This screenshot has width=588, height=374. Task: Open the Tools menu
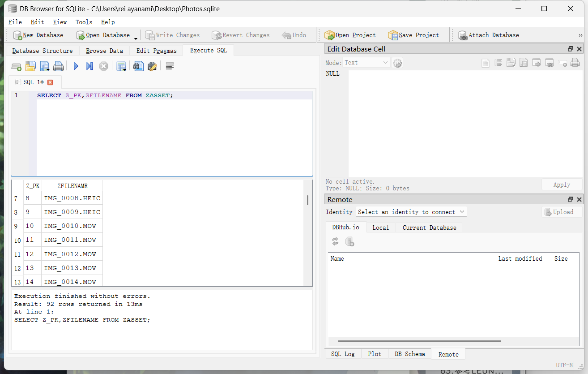[84, 22]
